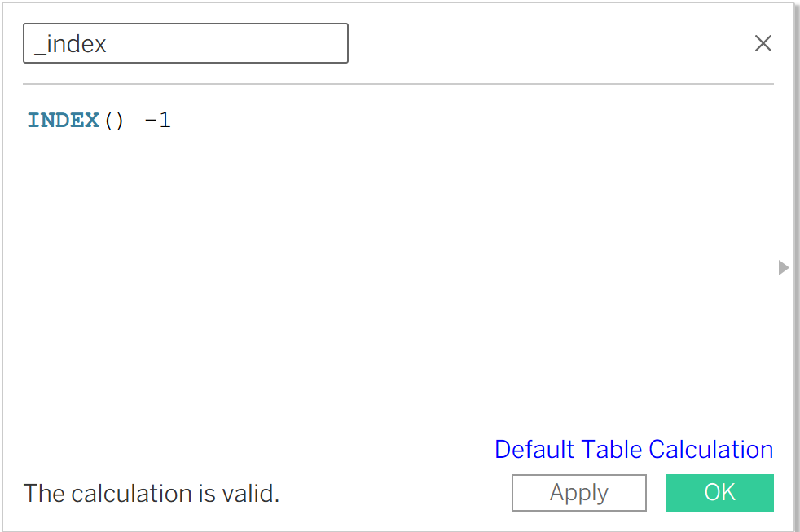
Task: Place cursor after the digit 1
Action: [172, 121]
